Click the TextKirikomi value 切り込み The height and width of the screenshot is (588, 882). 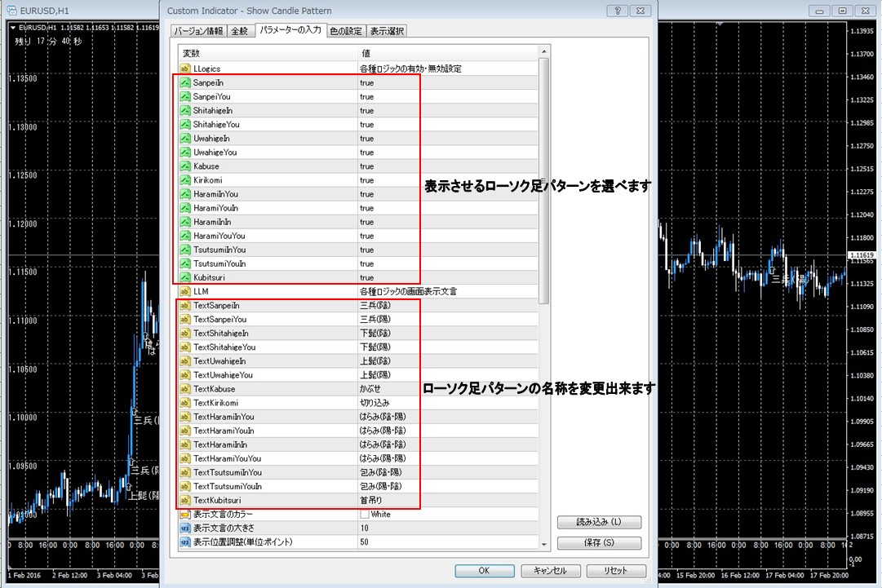(x=375, y=403)
